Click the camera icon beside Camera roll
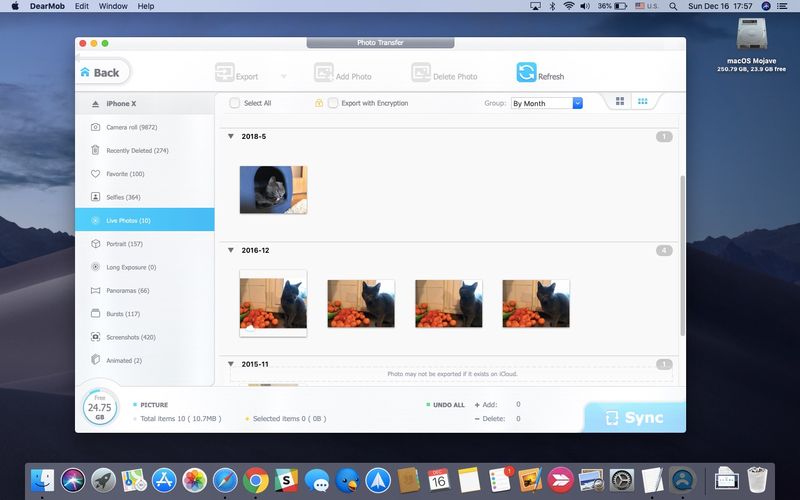Viewport: 800px width, 500px height. click(95, 127)
